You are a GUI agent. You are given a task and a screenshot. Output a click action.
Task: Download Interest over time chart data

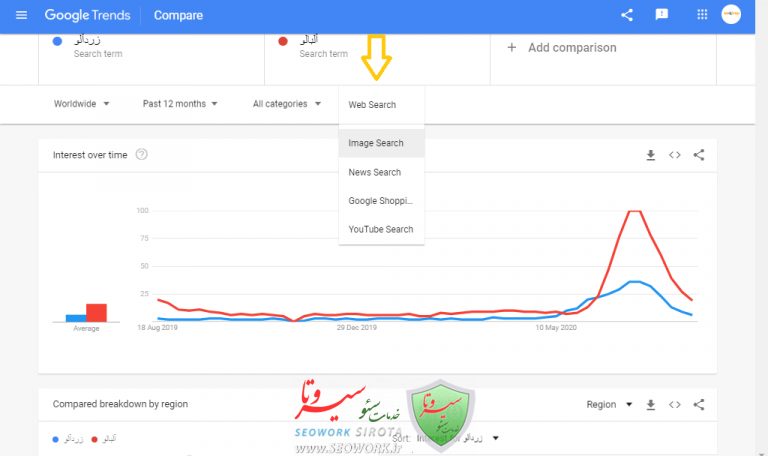pyautogui.click(x=651, y=155)
